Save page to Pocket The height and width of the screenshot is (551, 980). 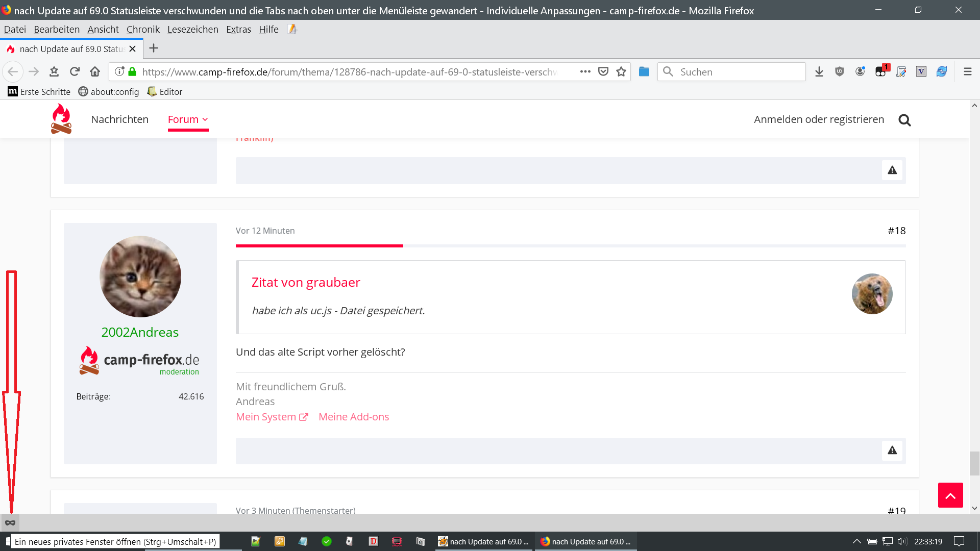click(603, 71)
